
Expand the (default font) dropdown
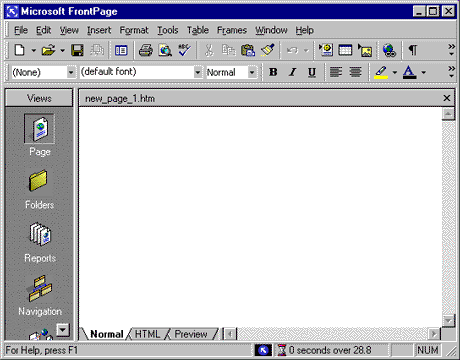point(198,72)
